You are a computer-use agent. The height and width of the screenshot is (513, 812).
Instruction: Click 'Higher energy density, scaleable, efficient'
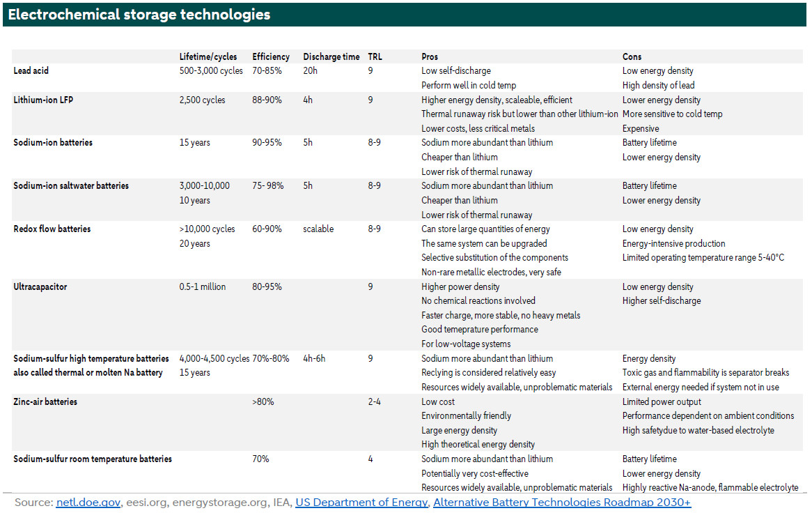click(x=497, y=100)
